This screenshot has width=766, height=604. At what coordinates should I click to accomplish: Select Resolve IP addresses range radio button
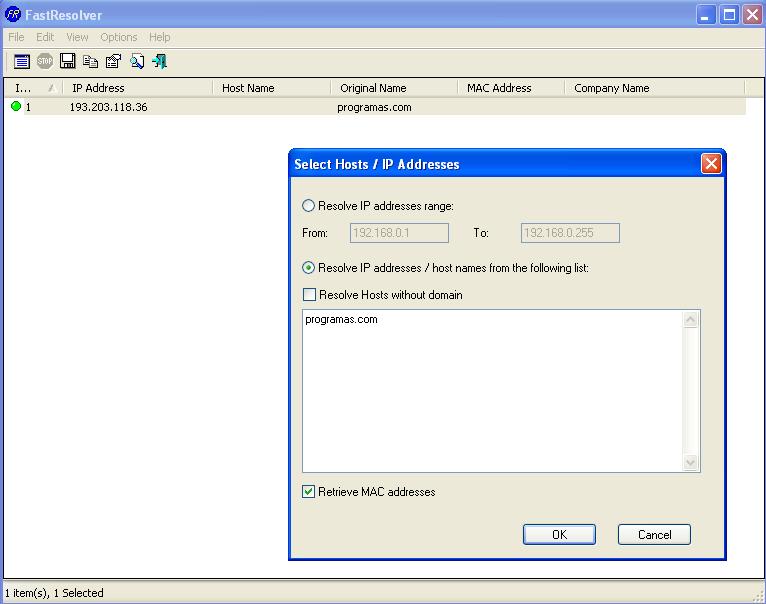308,206
